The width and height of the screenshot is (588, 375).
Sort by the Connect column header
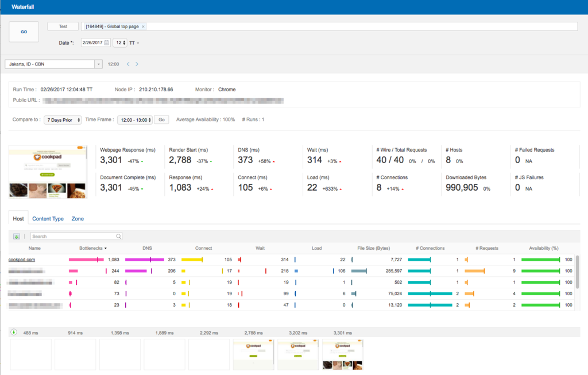pyautogui.click(x=204, y=248)
